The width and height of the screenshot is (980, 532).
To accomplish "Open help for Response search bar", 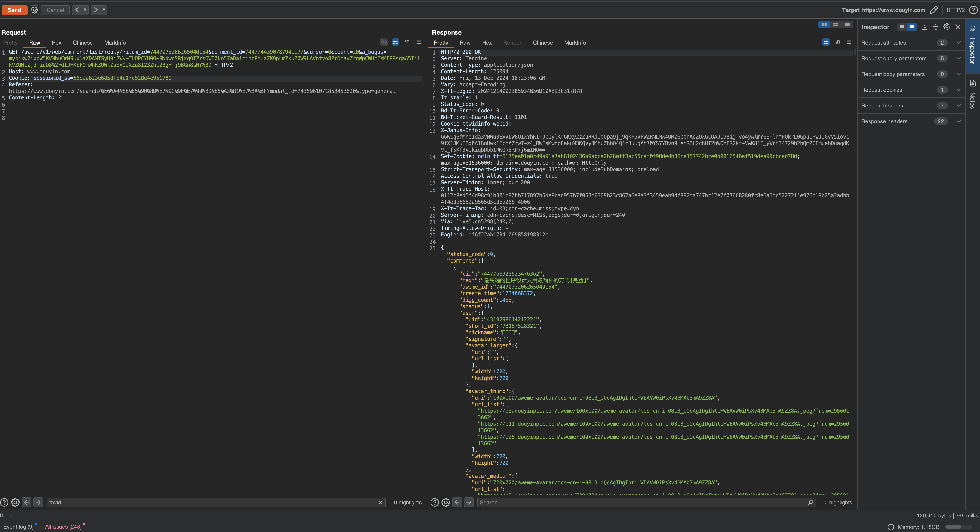I will [434, 502].
